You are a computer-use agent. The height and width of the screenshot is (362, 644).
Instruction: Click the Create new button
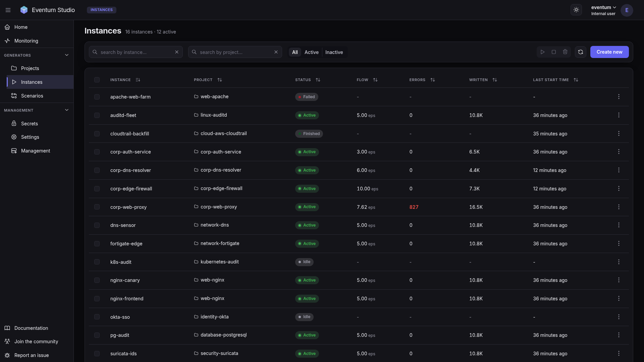click(x=609, y=52)
